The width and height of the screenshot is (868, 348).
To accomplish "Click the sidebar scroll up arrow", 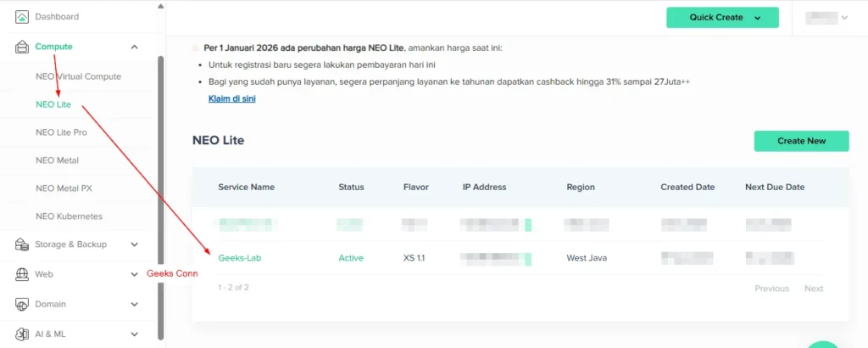I will [x=160, y=6].
